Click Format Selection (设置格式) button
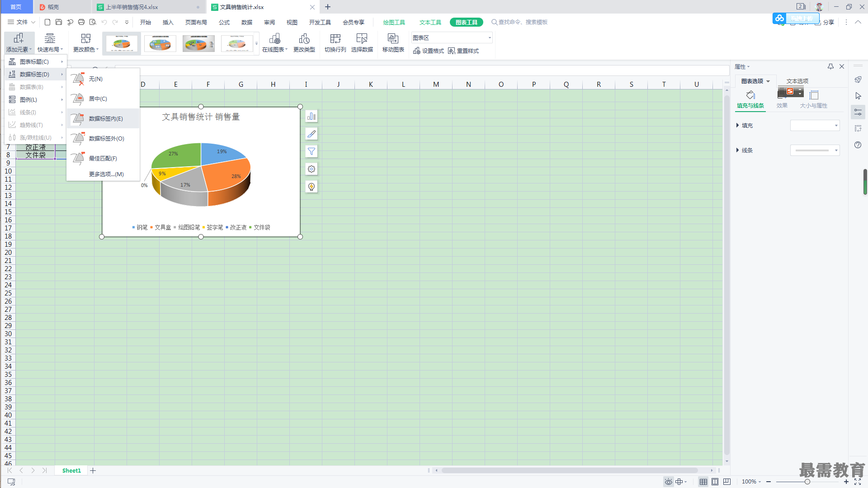The width and height of the screenshot is (868, 488). tap(429, 51)
